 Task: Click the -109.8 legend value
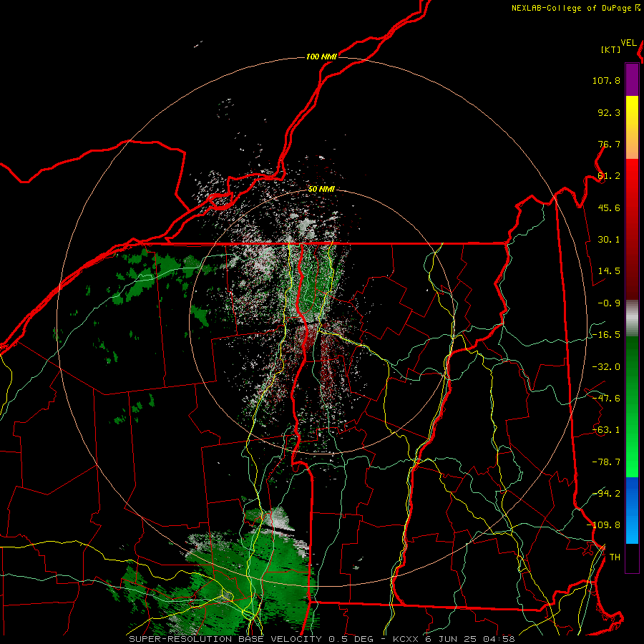coord(604,525)
